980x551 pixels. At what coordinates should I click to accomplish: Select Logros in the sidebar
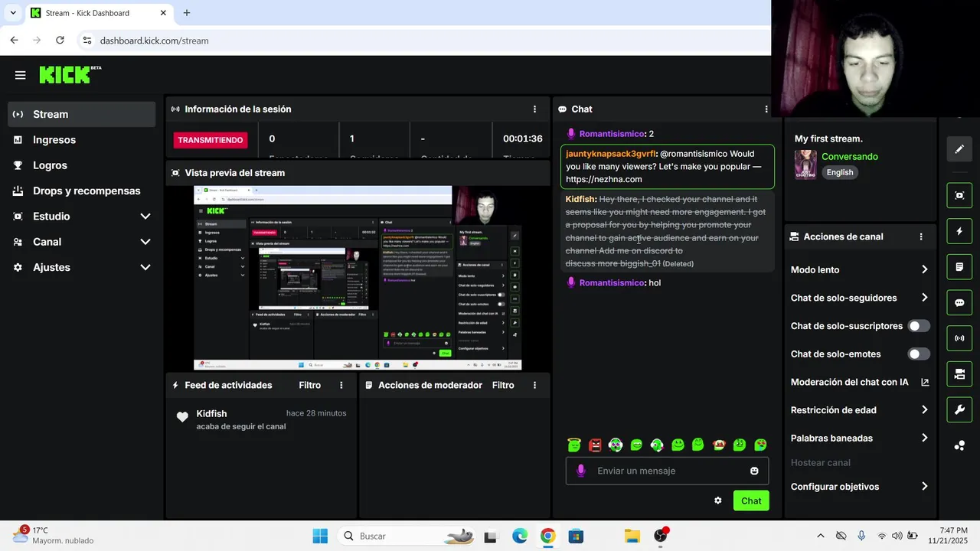pos(82,165)
